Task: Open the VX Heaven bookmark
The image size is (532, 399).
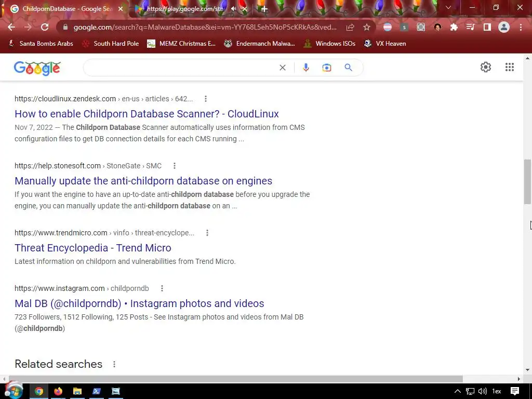Action: pyautogui.click(x=385, y=44)
